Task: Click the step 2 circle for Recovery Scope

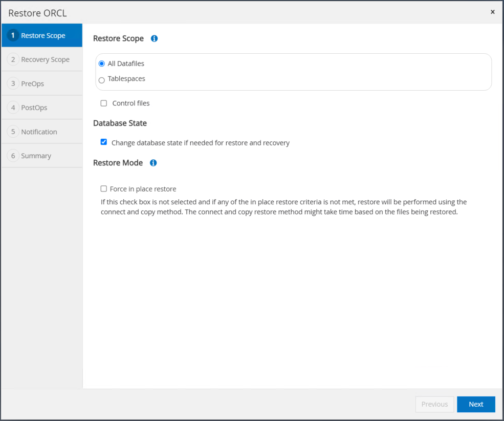Action: click(x=13, y=59)
